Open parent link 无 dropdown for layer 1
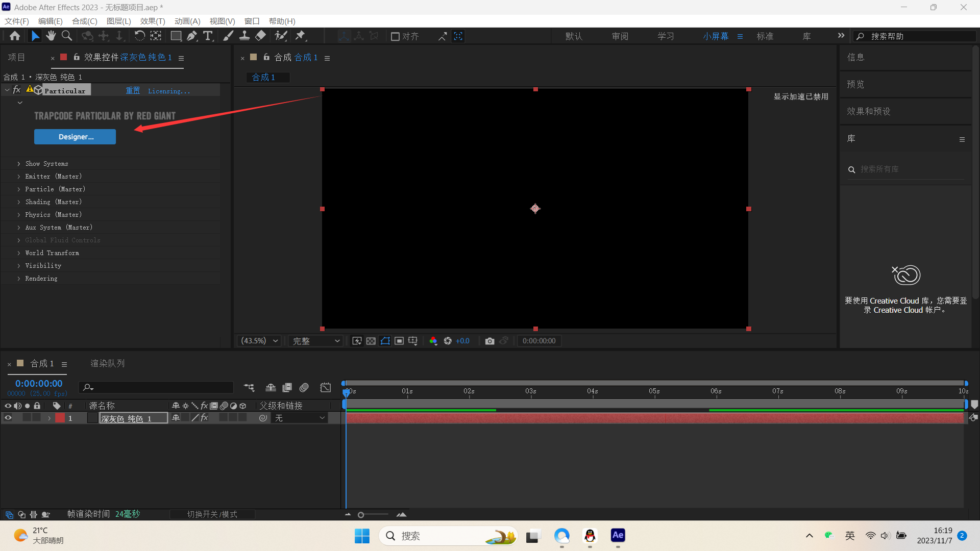Image resolution: width=980 pixels, height=551 pixels. point(300,418)
